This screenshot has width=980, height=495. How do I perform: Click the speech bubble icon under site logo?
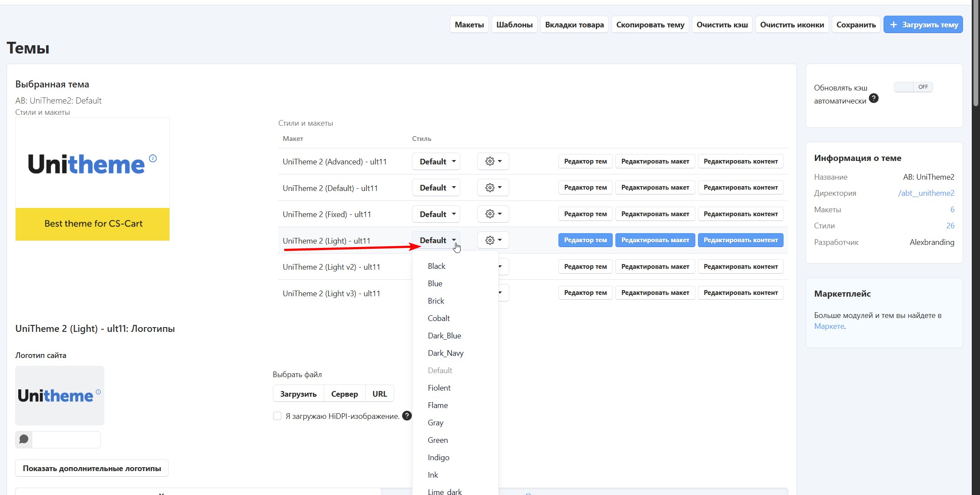[24, 439]
